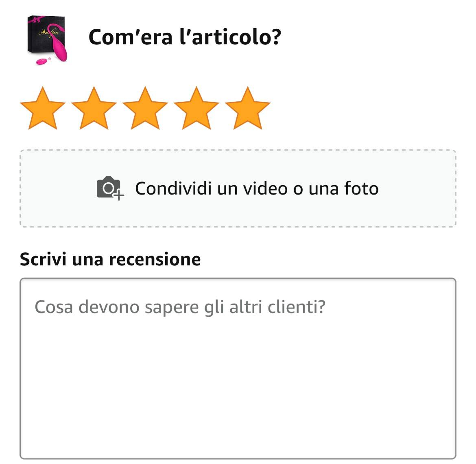Focus the review text box
This screenshot has width=476, height=464.
(x=238, y=368)
